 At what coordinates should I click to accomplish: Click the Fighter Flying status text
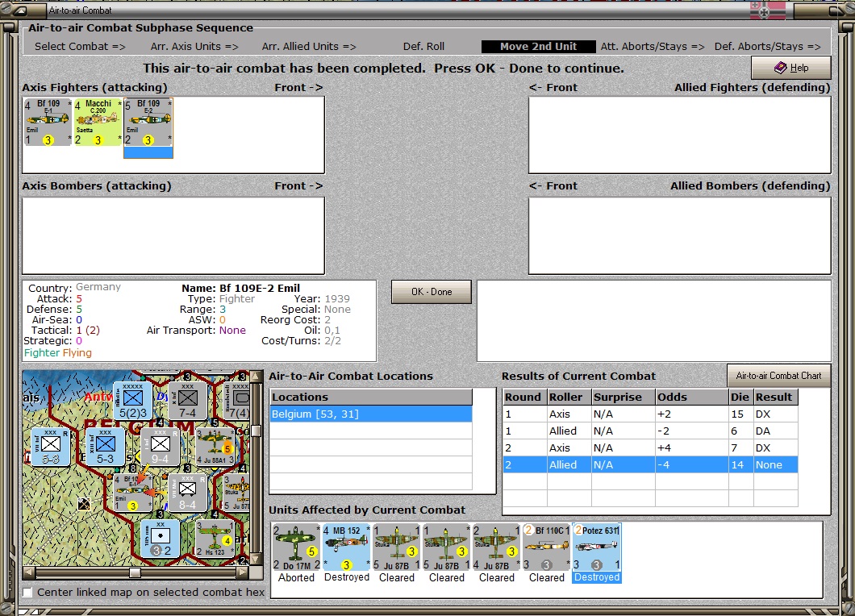tap(58, 352)
